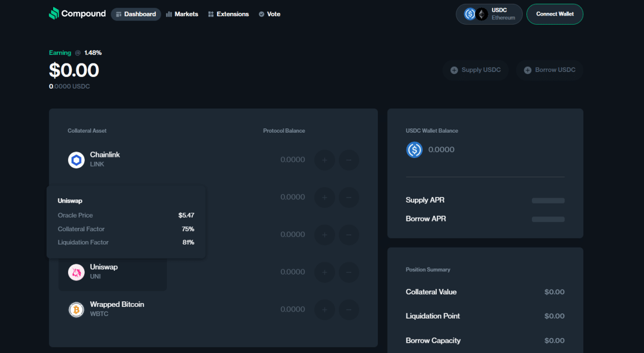The height and width of the screenshot is (353, 644).
Task: Open the Dashboard tab
Action: tap(136, 14)
